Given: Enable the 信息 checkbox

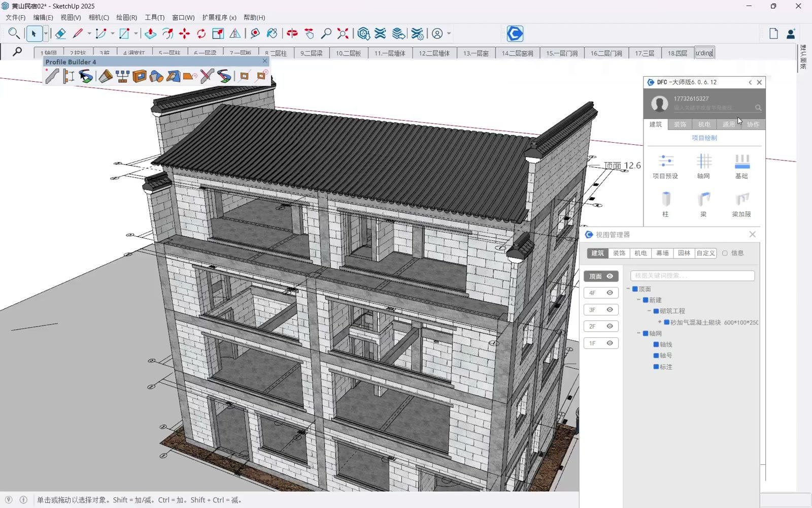Looking at the screenshot, I should coord(725,253).
